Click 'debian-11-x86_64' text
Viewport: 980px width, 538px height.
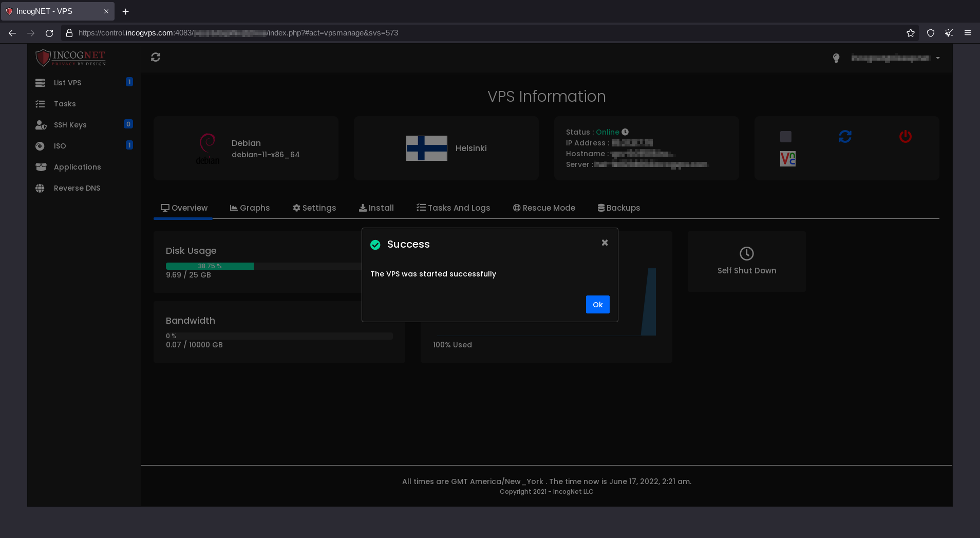[266, 155]
